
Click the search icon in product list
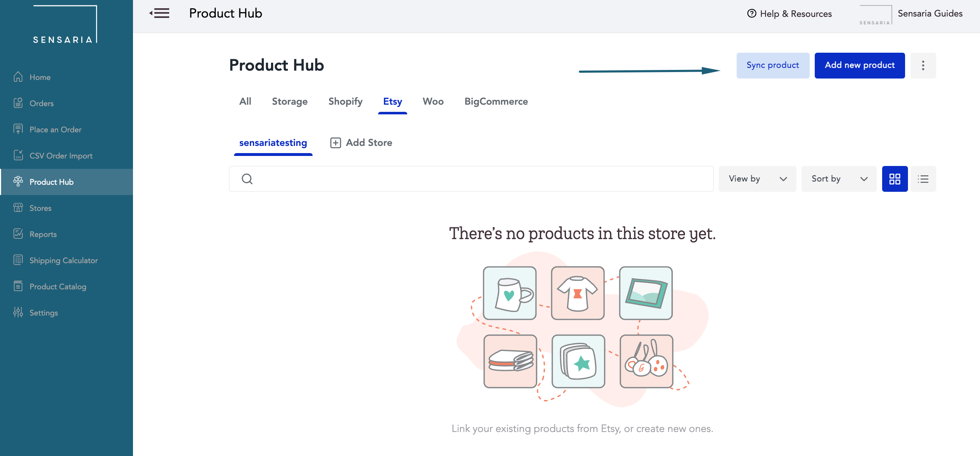(x=248, y=179)
